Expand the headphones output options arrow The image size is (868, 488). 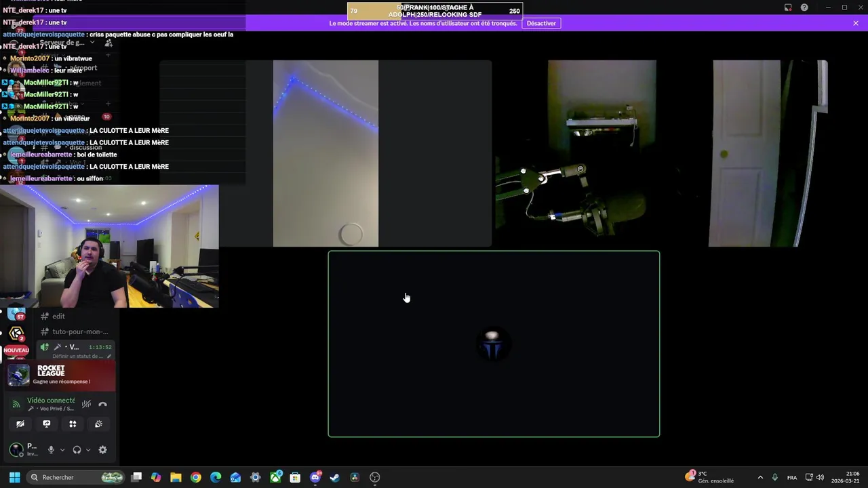[x=88, y=449]
